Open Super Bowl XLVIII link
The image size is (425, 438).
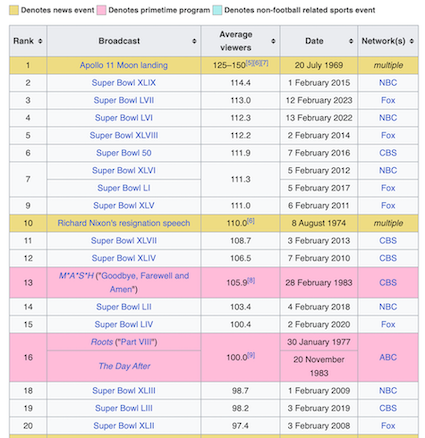click(x=124, y=135)
